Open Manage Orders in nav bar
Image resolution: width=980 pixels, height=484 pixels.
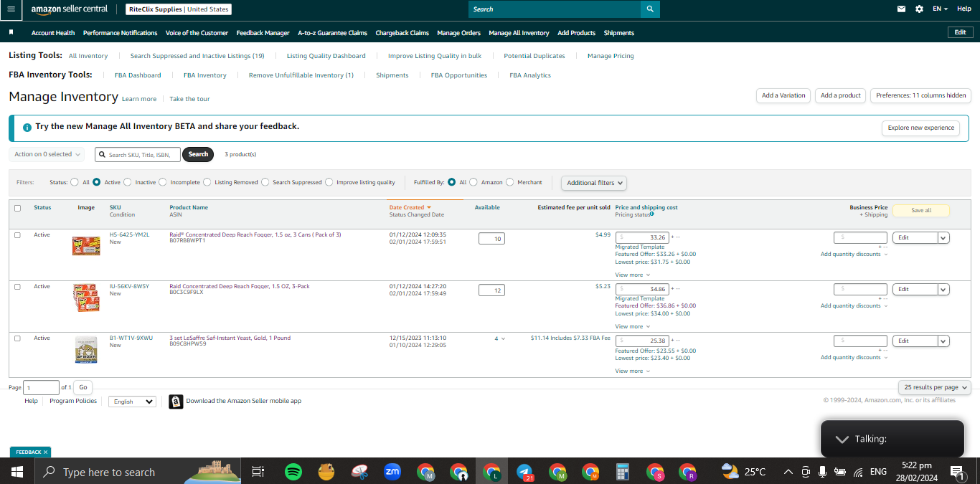(x=458, y=33)
